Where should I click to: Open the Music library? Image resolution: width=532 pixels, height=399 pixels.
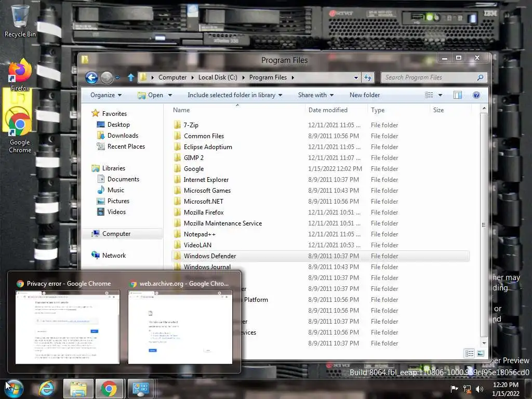(x=111, y=190)
